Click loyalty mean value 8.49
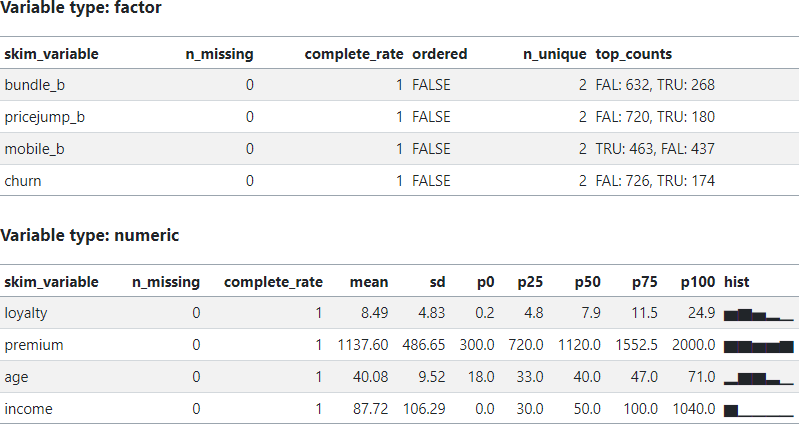 375,313
